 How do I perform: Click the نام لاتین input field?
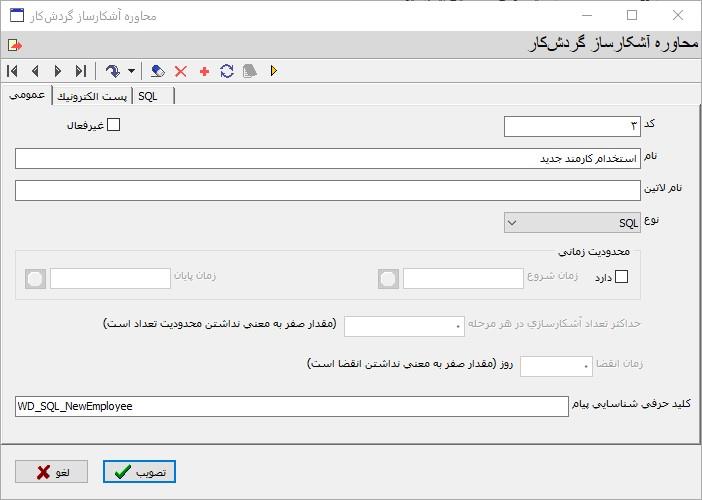point(327,190)
